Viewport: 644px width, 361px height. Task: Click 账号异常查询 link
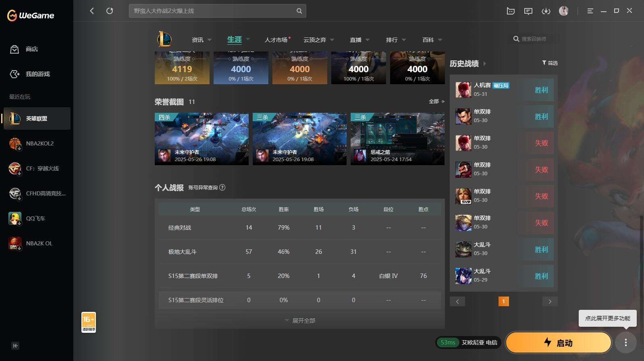pyautogui.click(x=203, y=187)
